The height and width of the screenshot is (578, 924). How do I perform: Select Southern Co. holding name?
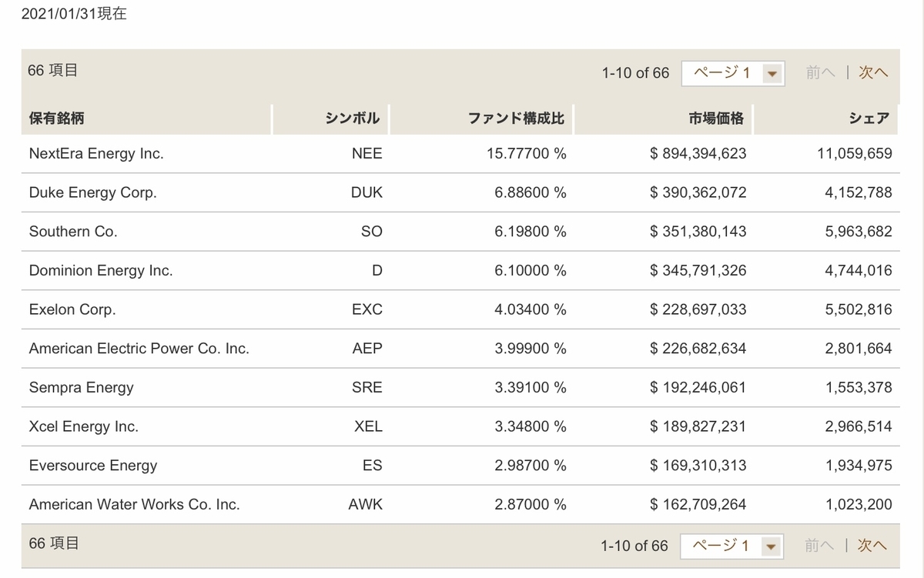(73, 232)
